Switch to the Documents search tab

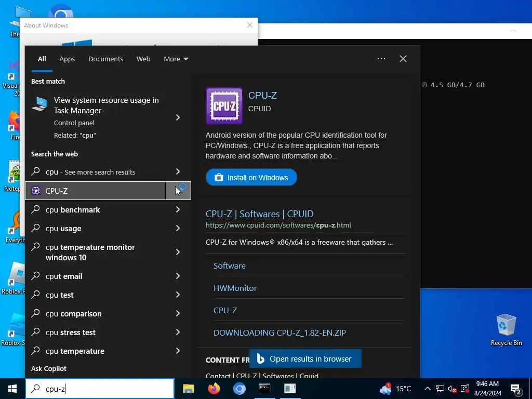(x=105, y=59)
